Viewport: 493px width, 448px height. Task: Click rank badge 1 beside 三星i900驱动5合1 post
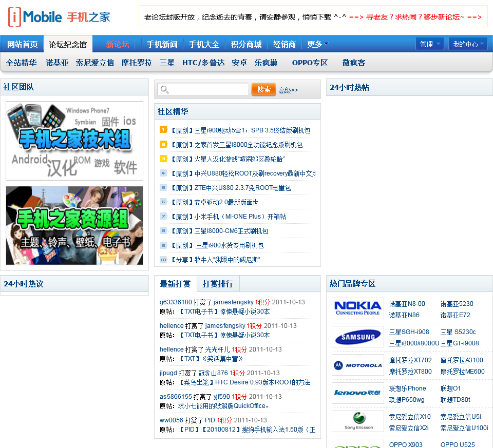[163, 129]
